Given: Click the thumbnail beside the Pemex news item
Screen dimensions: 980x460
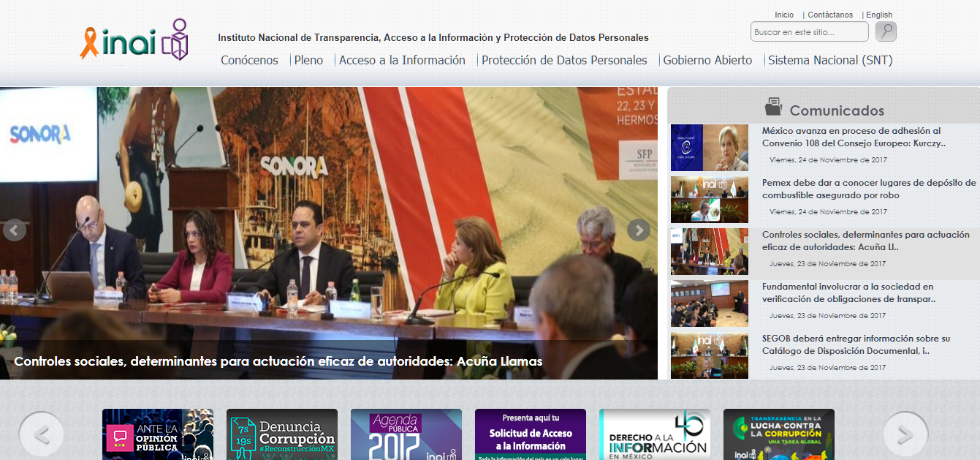Looking at the screenshot, I should coord(710,200).
